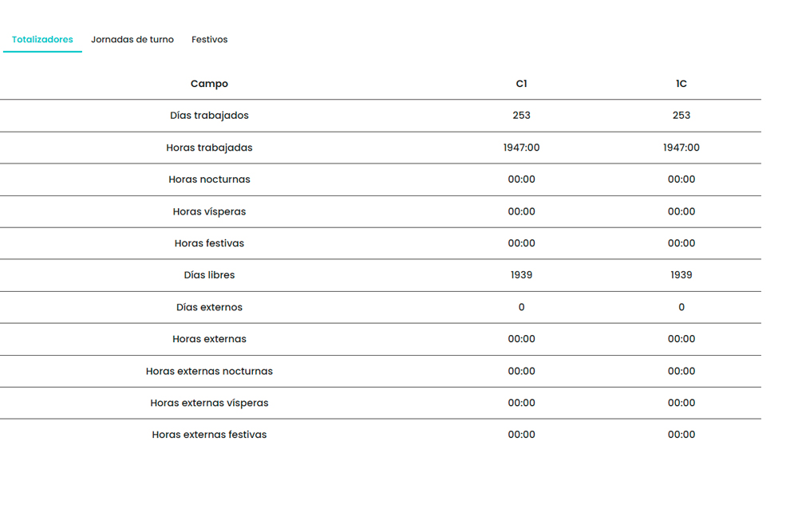Viewport: 798px width, 532px height.
Task: Click the Horas externas row label
Action: click(x=209, y=339)
